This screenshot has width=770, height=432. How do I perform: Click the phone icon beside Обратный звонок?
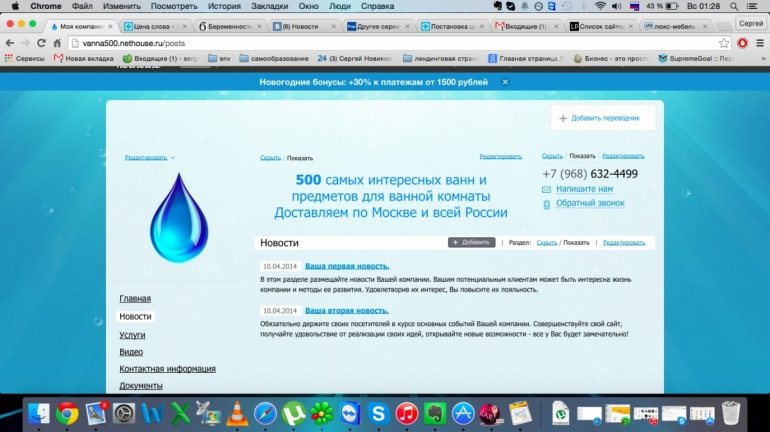[547, 204]
